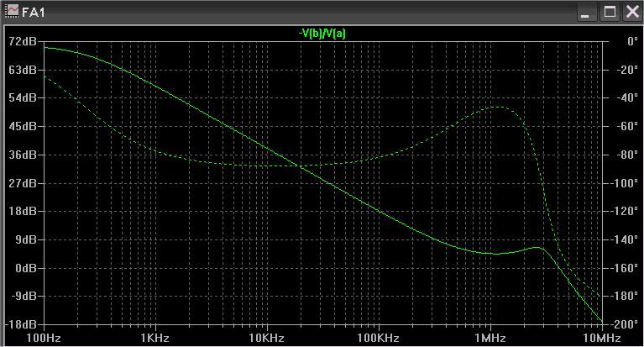
Task: Click the -200° phase axis label
Action: pos(625,324)
